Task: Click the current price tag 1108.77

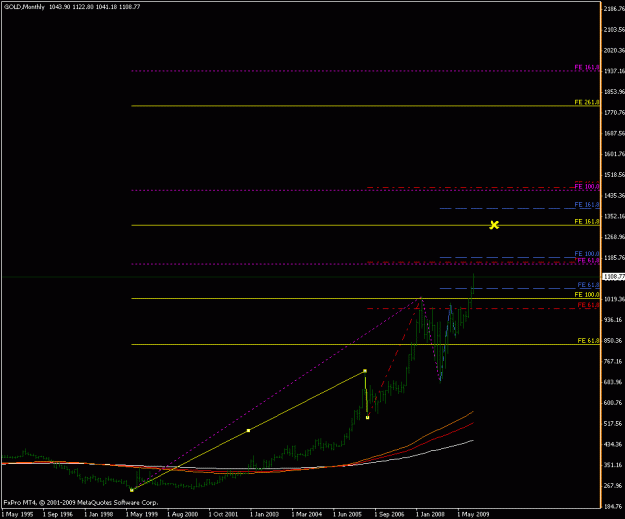Action: 613,277
